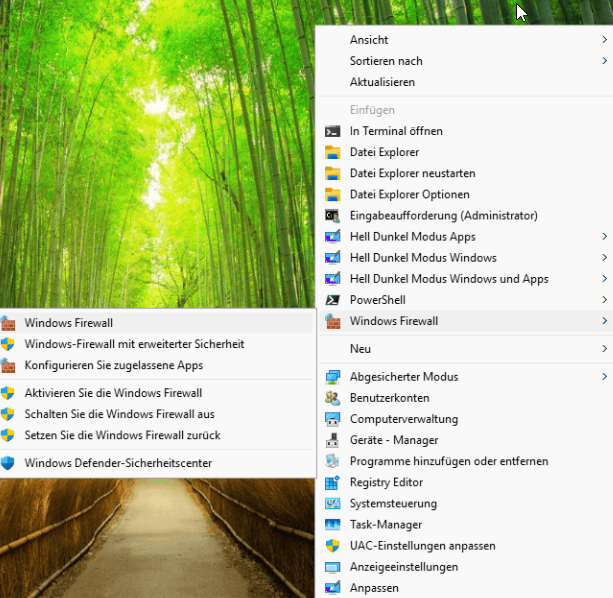Open Programme hinzufügen oder entfernen
The height and width of the screenshot is (598, 613).
coord(466,462)
